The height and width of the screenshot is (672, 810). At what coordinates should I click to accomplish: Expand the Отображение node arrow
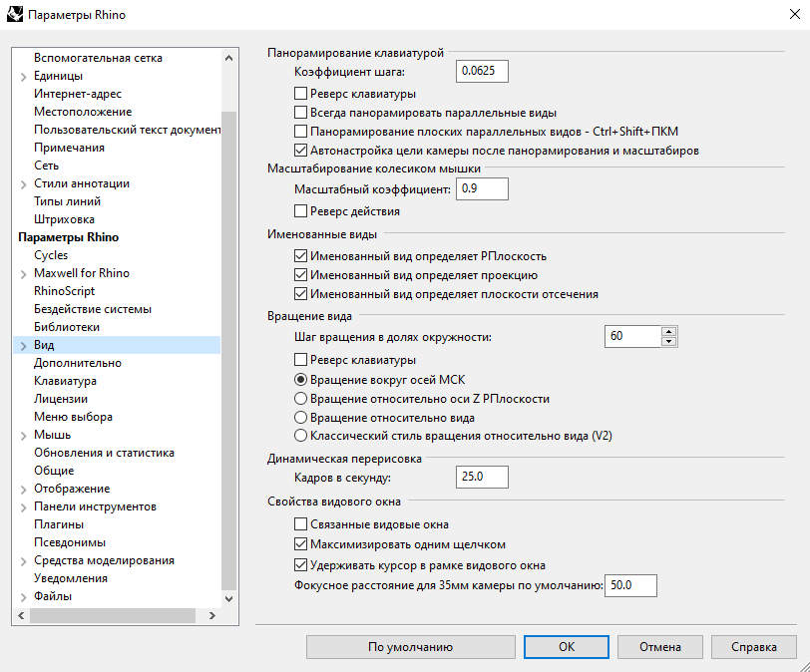pyautogui.click(x=23, y=490)
